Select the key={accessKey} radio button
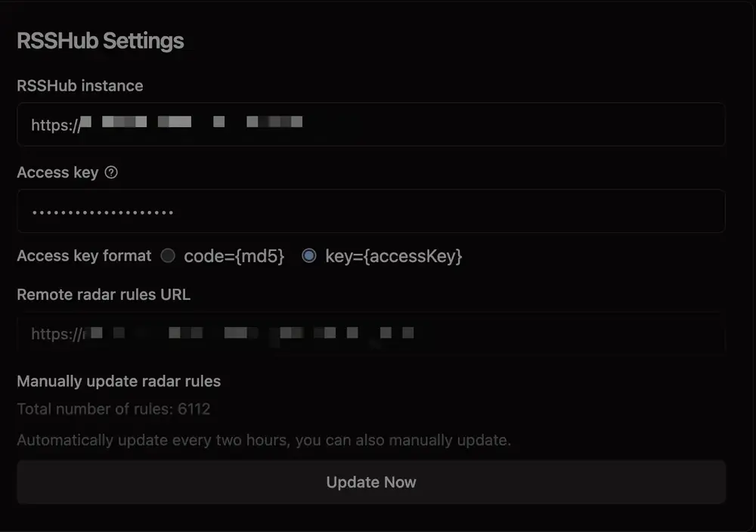The height and width of the screenshot is (532, 756). pos(308,256)
